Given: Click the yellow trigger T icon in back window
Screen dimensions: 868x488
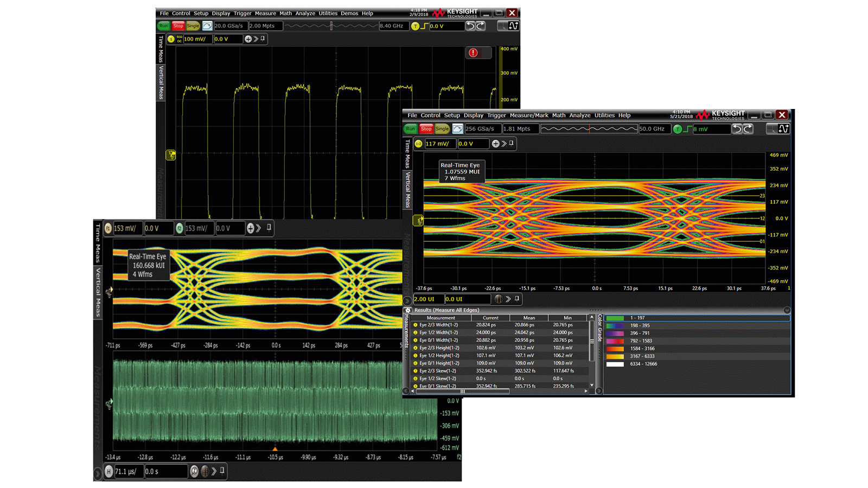Looking at the screenshot, I should coord(415,26).
